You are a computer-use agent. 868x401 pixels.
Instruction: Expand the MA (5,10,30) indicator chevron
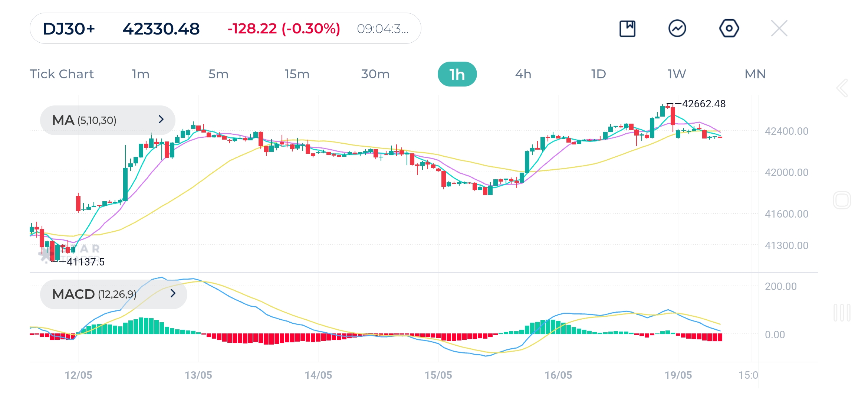click(x=161, y=120)
